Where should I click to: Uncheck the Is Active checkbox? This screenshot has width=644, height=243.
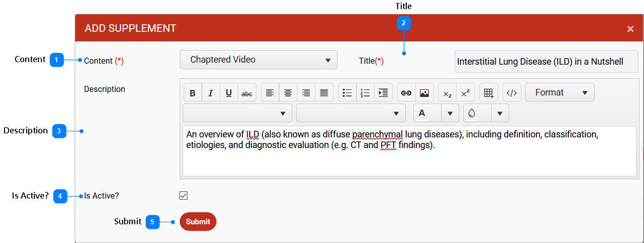point(184,196)
